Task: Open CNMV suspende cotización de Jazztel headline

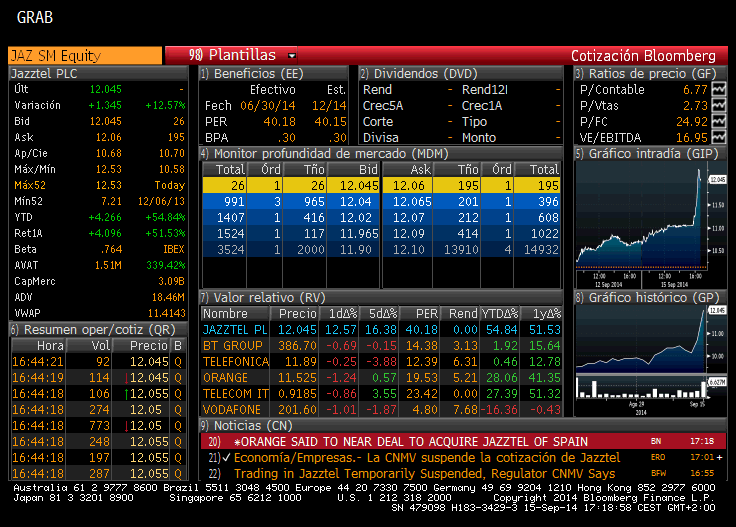Action: [427, 458]
